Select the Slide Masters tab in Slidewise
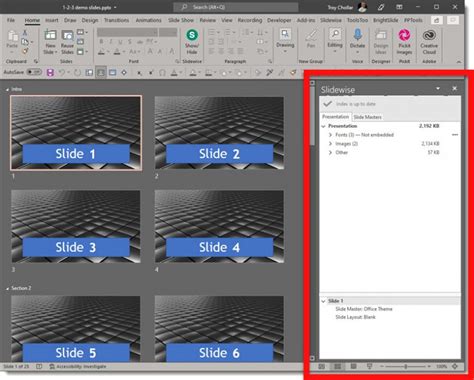474x380 pixels. 367,117
